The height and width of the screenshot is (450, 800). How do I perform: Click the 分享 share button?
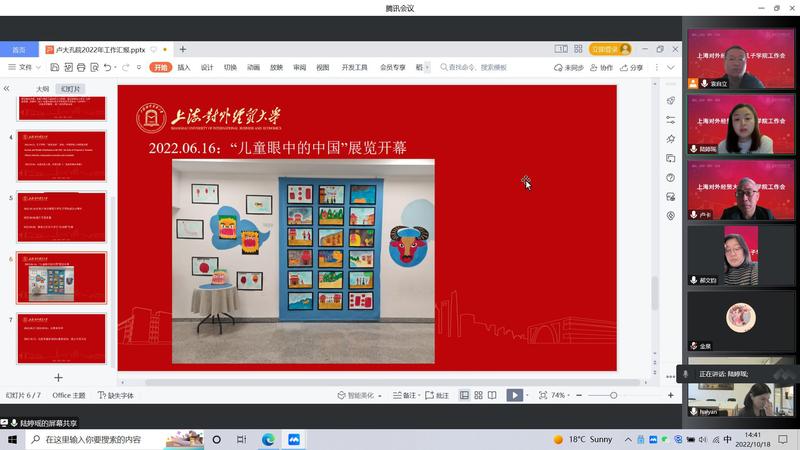coord(632,67)
